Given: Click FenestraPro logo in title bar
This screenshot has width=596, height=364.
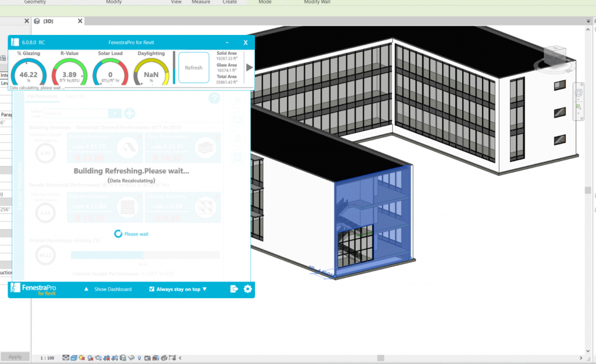Looking at the screenshot, I should pyautogui.click(x=15, y=42).
